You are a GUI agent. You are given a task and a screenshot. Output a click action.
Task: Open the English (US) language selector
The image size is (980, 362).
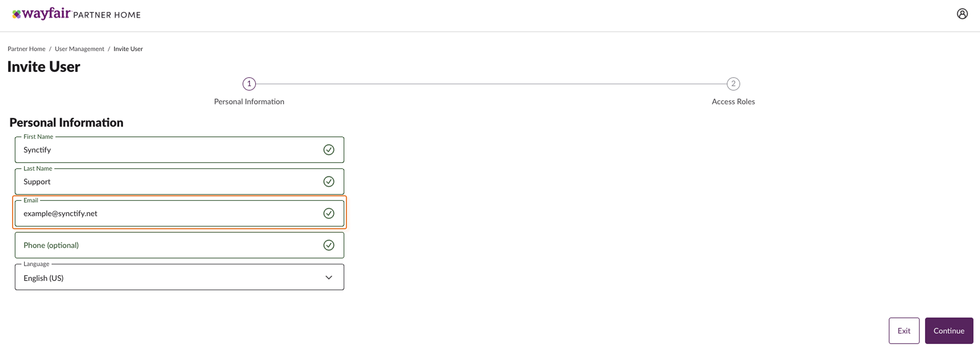point(171,278)
